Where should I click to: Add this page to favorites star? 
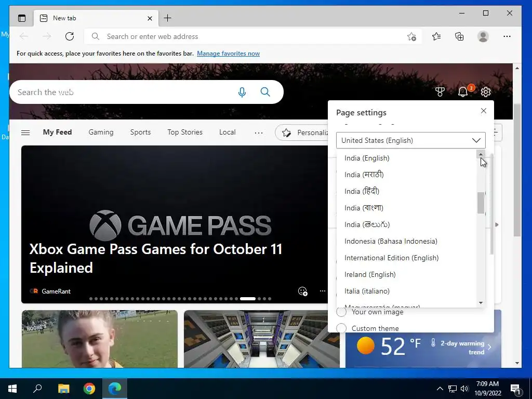(411, 37)
